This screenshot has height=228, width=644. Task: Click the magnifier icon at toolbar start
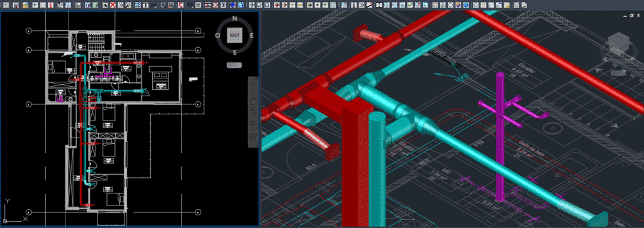point(6,5)
